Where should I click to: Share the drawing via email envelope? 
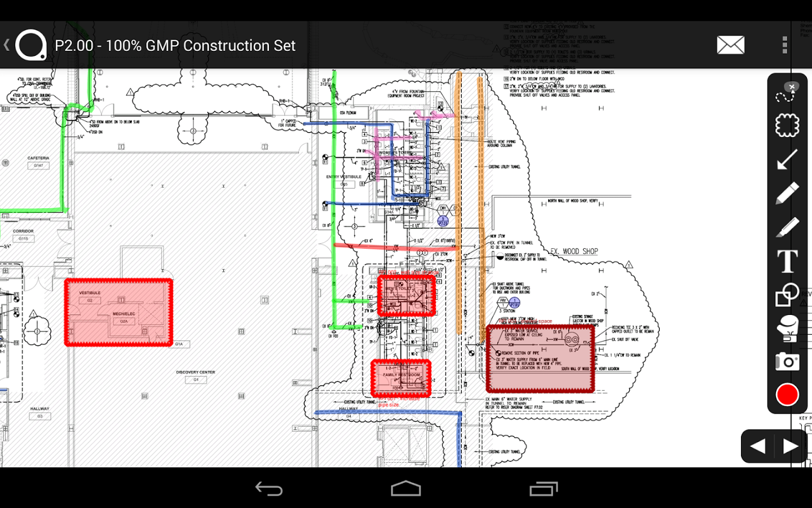click(730, 45)
